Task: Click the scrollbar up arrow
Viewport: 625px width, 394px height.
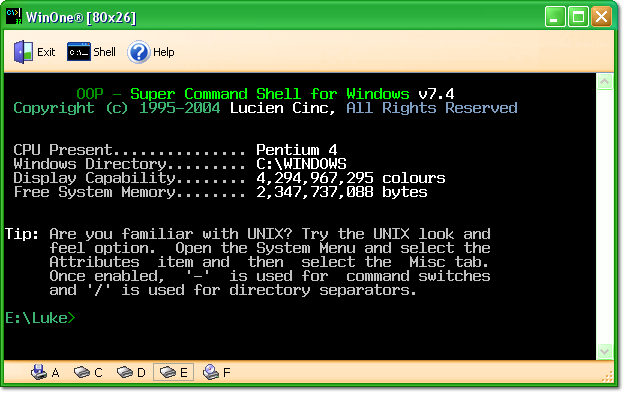Action: coord(605,82)
